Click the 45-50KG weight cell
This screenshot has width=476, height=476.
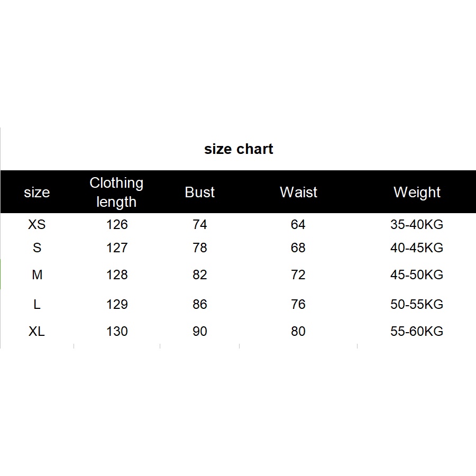[417, 275]
